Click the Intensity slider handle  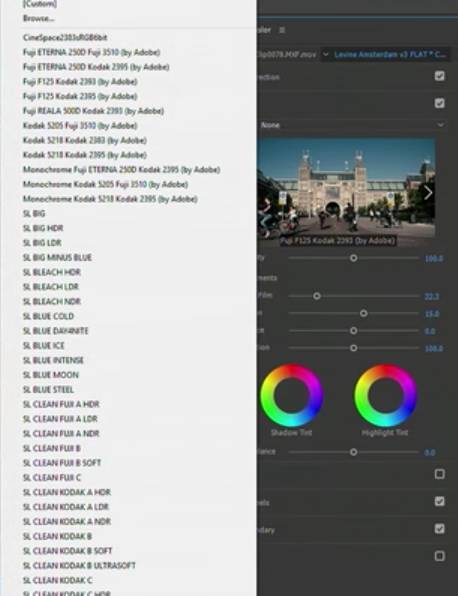[353, 258]
